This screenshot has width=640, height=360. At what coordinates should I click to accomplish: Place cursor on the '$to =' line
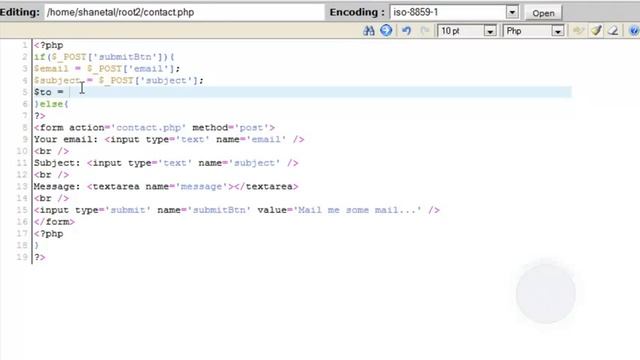pyautogui.click(x=302, y=92)
